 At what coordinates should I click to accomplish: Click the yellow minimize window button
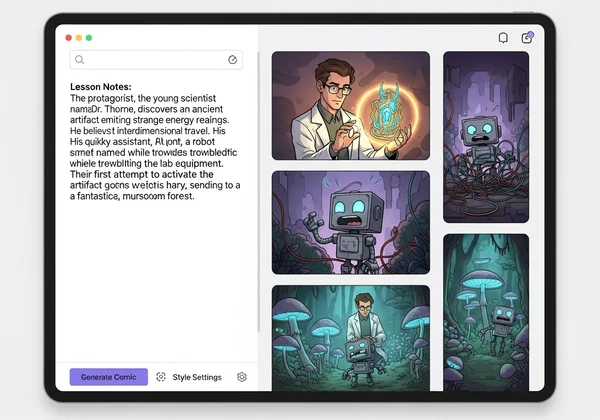pos(79,37)
